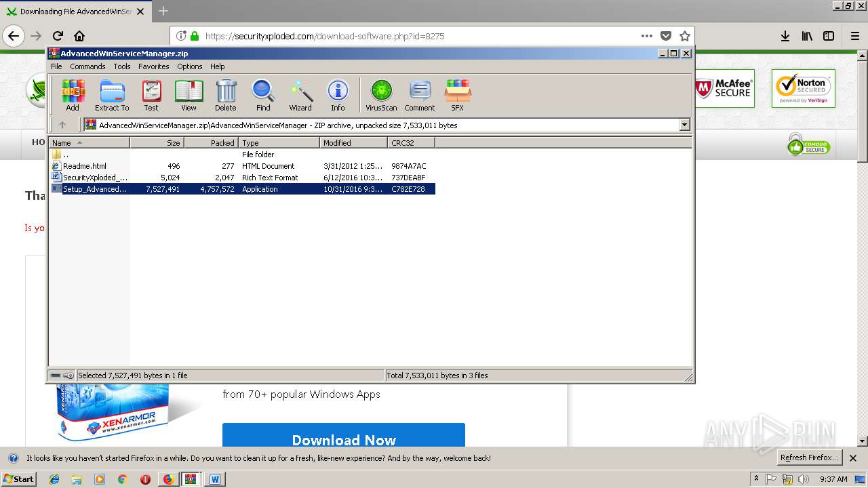Click the Comment toolbar icon

pyautogui.click(x=420, y=95)
